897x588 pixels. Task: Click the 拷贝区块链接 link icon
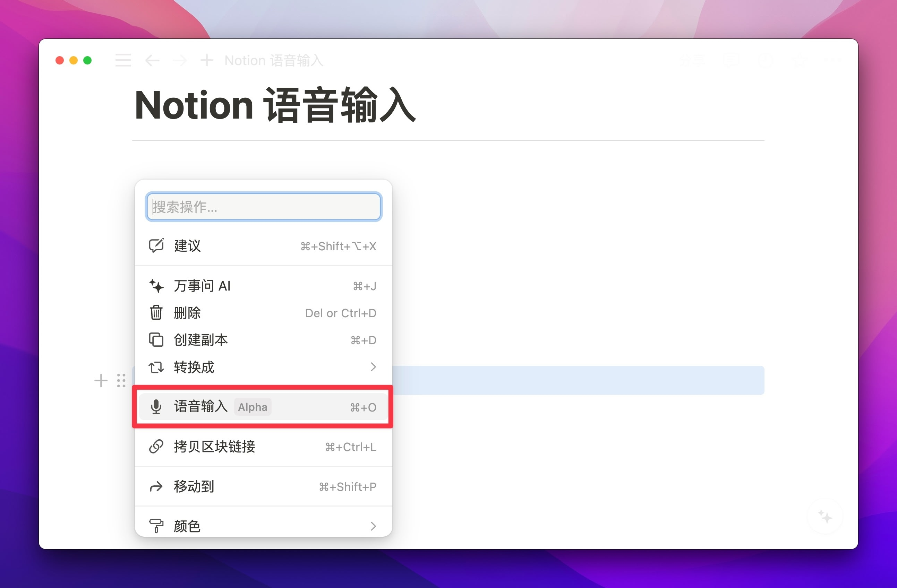(156, 447)
